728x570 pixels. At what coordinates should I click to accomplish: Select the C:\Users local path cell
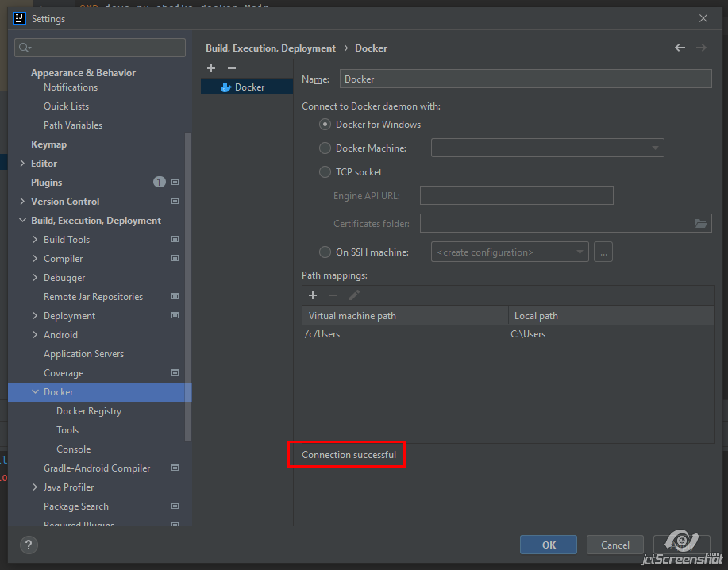pos(611,334)
